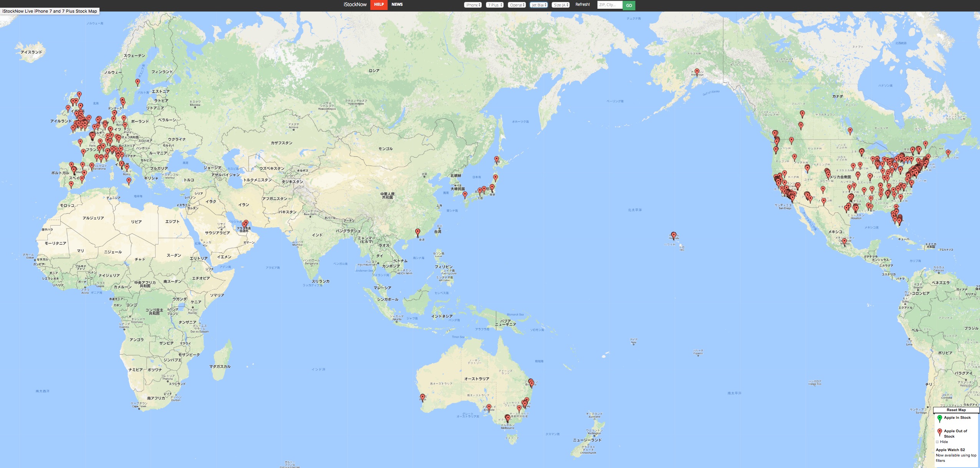Click the Sapporo pin in northern Japan
The width and height of the screenshot is (980, 468).
[x=496, y=159]
